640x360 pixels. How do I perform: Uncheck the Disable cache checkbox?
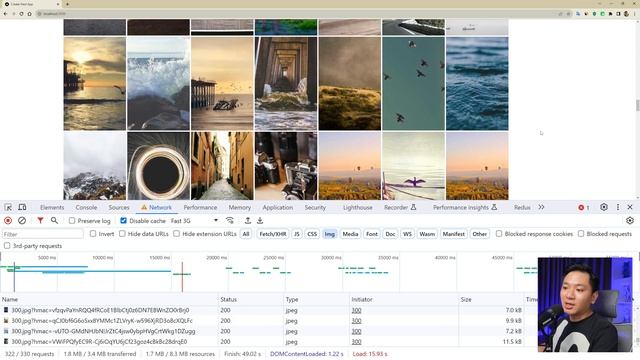point(123,220)
